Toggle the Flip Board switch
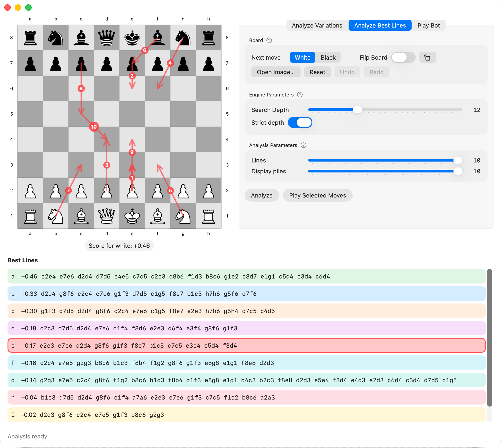The height and width of the screenshot is (448, 501). point(403,58)
